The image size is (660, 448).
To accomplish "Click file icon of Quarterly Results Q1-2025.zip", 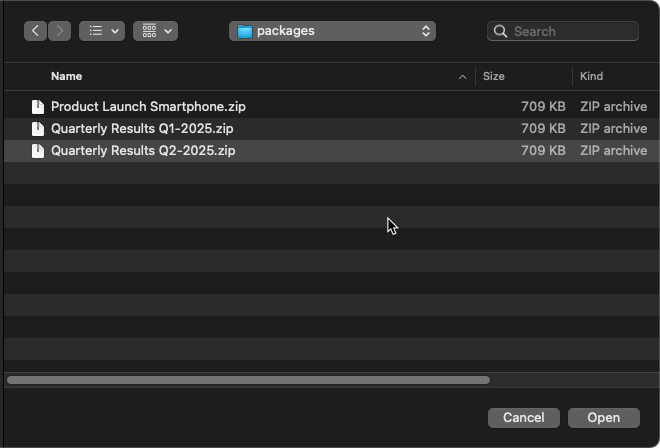I will point(38,128).
